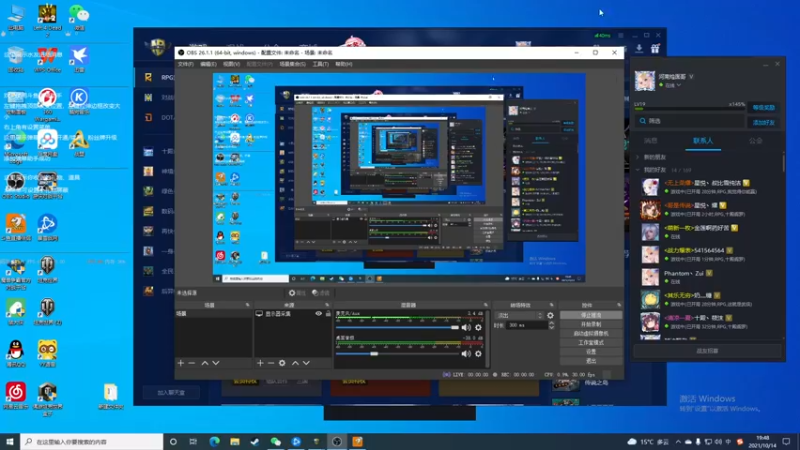Open Task View on taskbar

[x=193, y=441]
